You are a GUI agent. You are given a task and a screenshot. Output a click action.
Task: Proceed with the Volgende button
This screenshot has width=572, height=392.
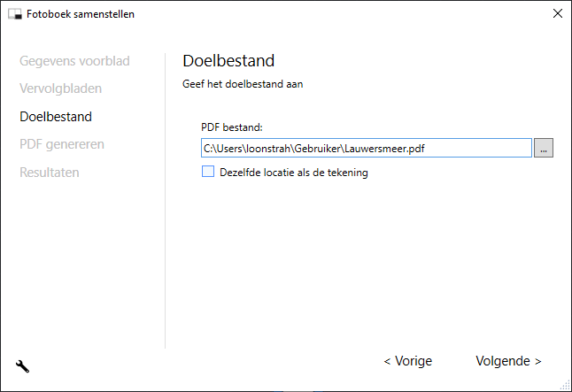[508, 361]
